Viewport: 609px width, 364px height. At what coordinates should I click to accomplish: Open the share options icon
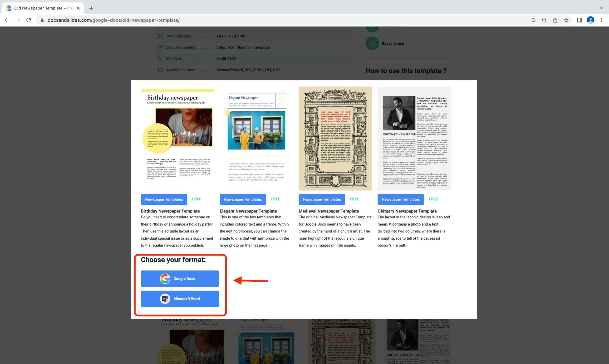pyautogui.click(x=555, y=20)
